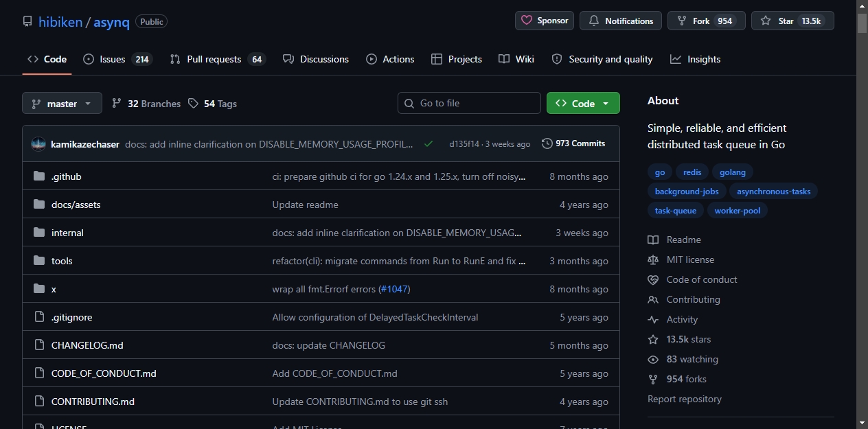Select the 'go' topic tag
The width and height of the screenshot is (868, 429).
coord(660,172)
